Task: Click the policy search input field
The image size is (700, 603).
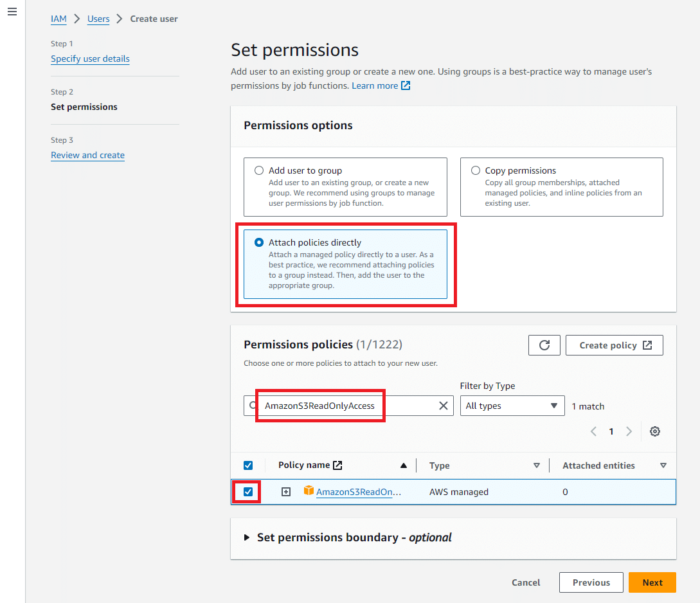Action: [348, 406]
